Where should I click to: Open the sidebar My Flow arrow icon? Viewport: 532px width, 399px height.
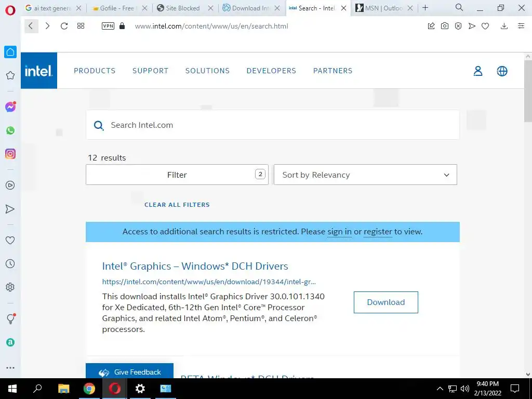10,209
